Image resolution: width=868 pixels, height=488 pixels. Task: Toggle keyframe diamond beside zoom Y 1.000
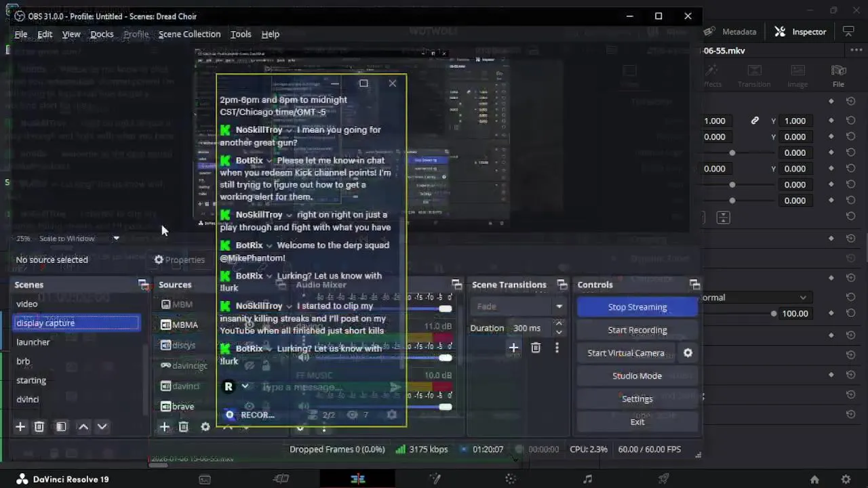pos(831,121)
